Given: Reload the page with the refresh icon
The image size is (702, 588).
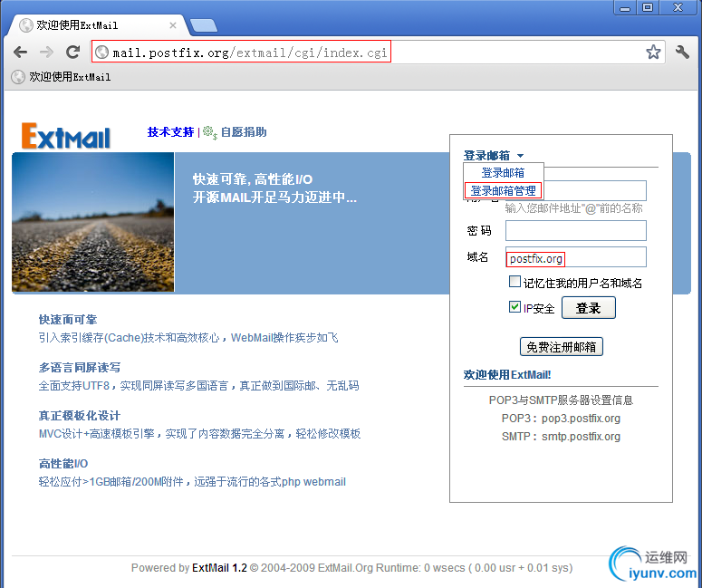Looking at the screenshot, I should [x=73, y=52].
